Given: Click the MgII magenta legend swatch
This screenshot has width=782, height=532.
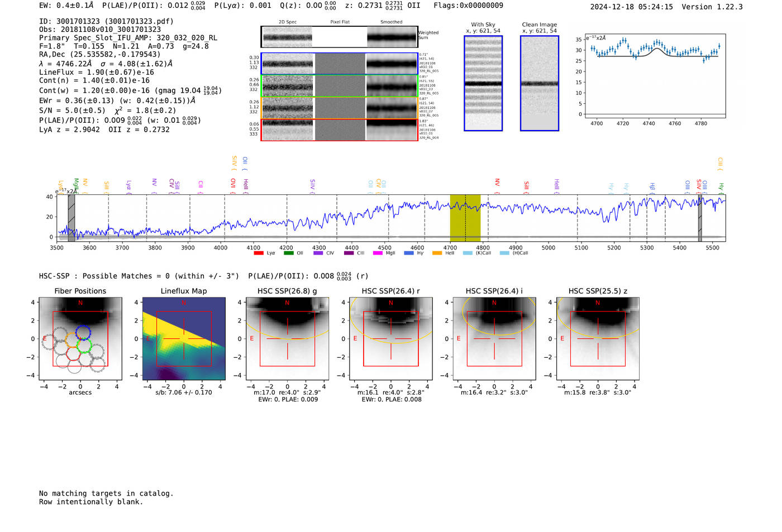Looking at the screenshot, I should click(x=378, y=253).
